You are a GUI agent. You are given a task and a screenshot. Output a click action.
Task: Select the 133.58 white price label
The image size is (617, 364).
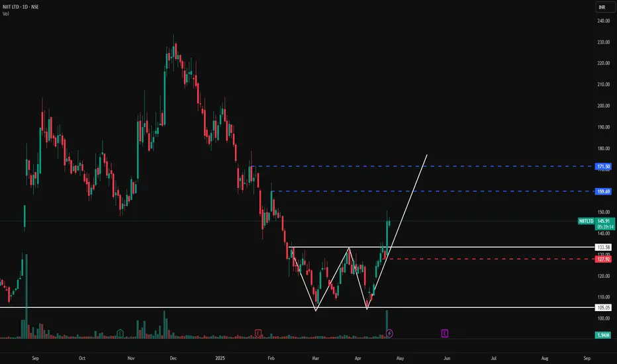[x=603, y=248]
